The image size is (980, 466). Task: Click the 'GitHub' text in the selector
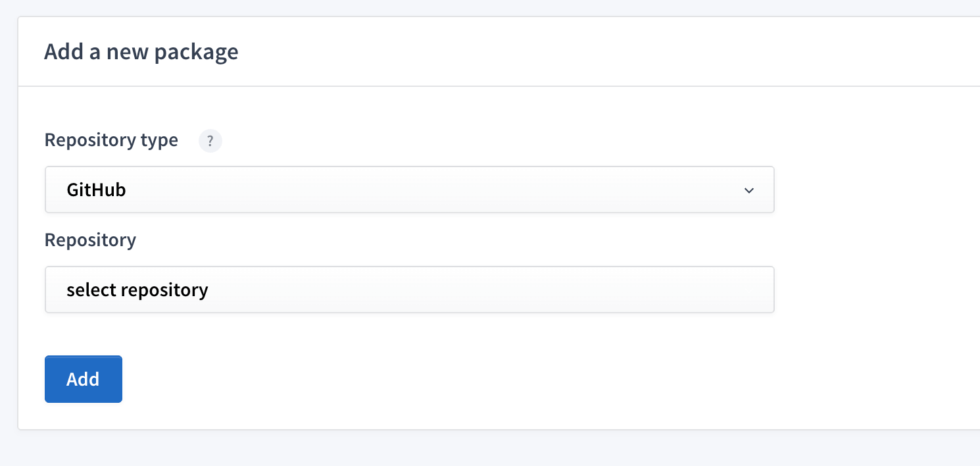click(x=96, y=190)
